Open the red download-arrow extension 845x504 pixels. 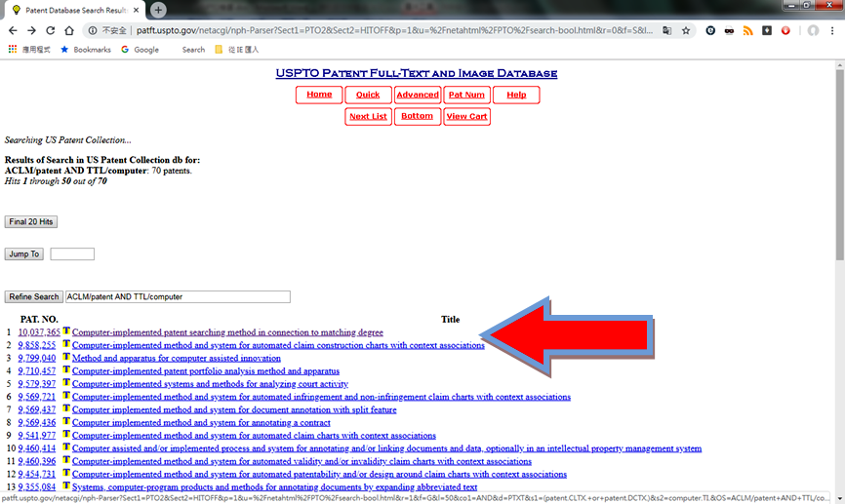tap(785, 30)
